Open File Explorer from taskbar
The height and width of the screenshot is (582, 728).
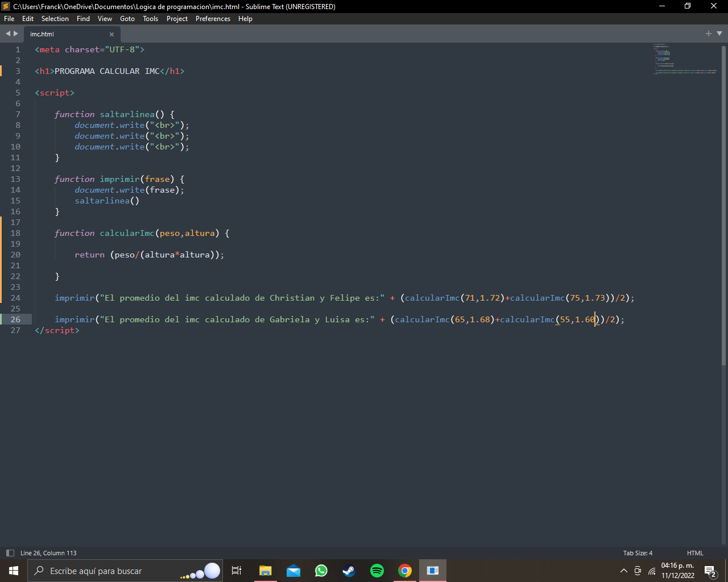265,571
